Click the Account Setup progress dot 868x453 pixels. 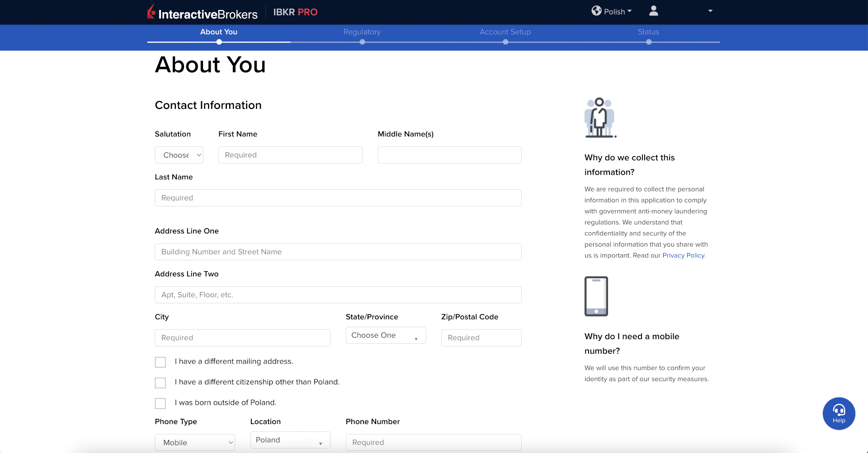click(505, 42)
